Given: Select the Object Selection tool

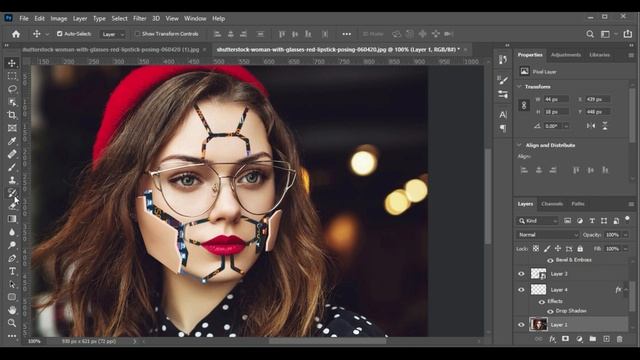Looking at the screenshot, I should [x=12, y=102].
